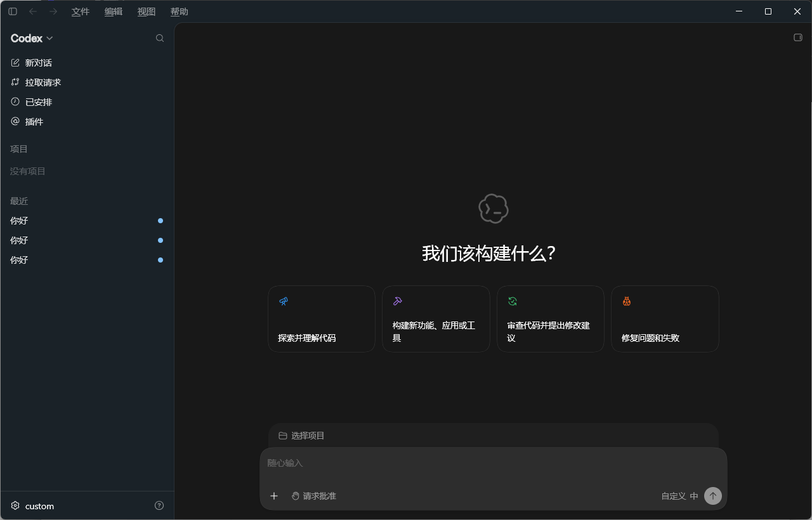The height and width of the screenshot is (520, 812).
Task: Click the 插件 at-sign icon
Action: click(15, 121)
